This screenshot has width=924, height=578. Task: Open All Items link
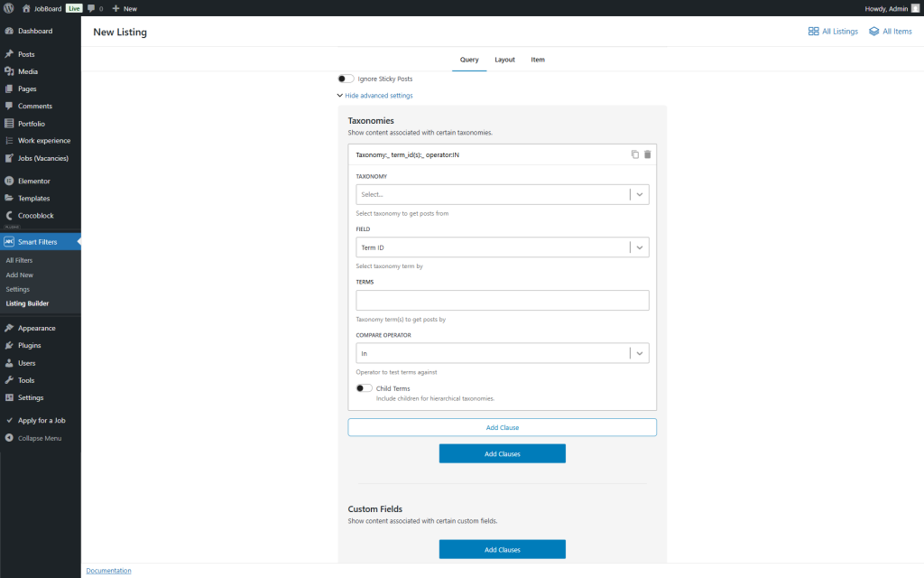coord(891,32)
